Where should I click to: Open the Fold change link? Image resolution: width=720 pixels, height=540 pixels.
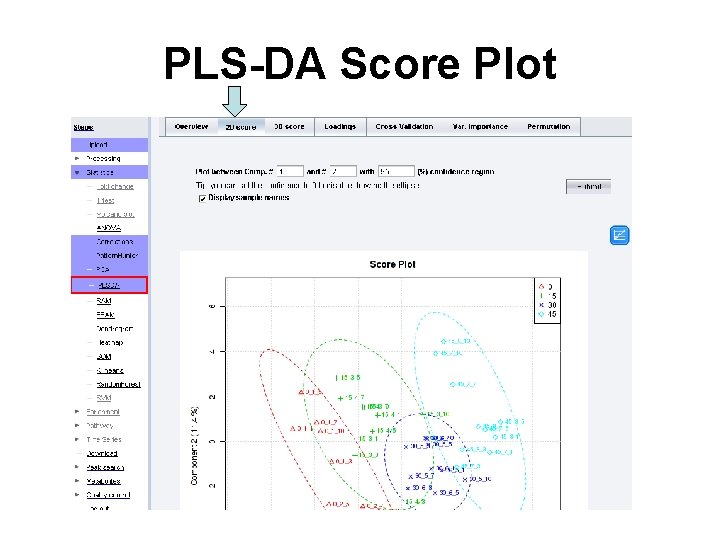coord(115,186)
